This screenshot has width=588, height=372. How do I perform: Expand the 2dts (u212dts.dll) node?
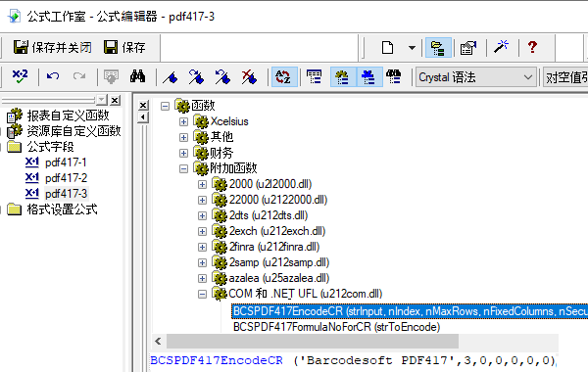202,215
